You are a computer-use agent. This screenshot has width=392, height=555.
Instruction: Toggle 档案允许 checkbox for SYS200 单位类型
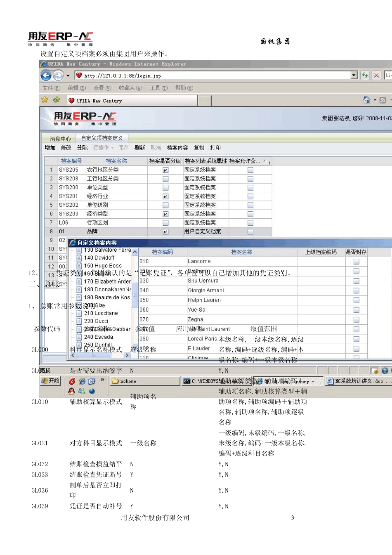[x=250, y=187]
